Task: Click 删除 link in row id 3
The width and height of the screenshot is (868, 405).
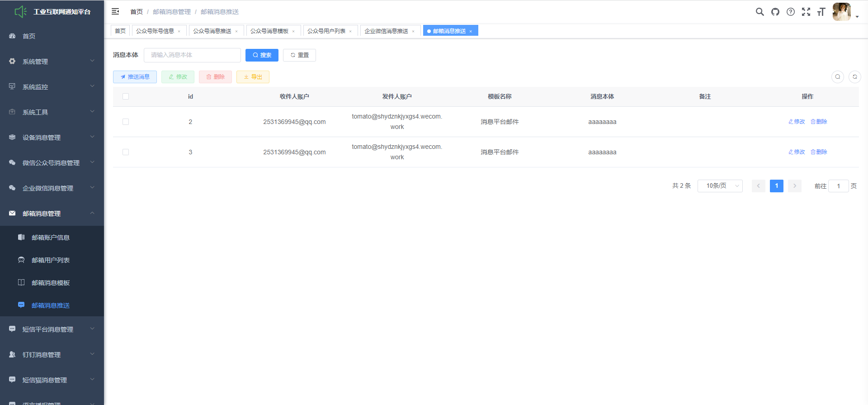Action: click(x=819, y=152)
